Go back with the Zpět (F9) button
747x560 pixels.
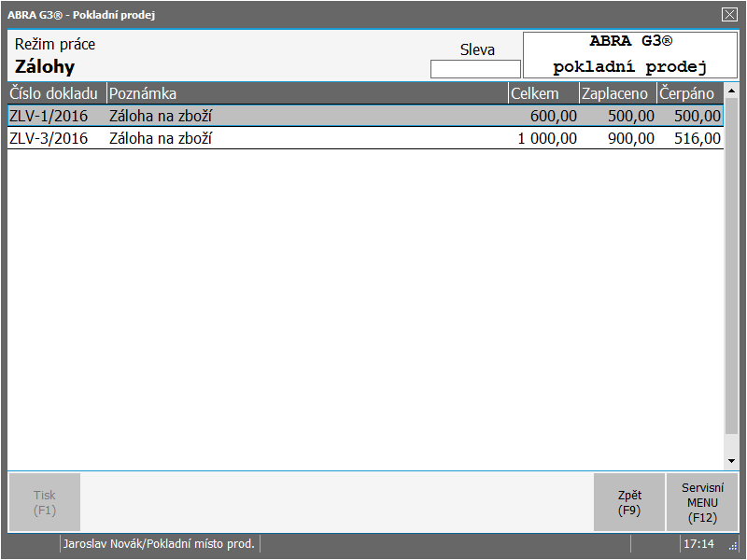629,503
